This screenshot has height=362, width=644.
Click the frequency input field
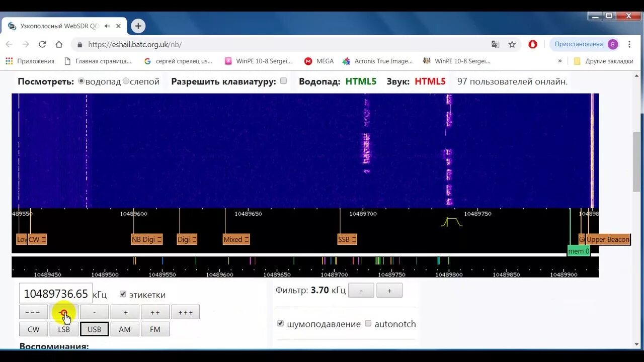point(56,294)
